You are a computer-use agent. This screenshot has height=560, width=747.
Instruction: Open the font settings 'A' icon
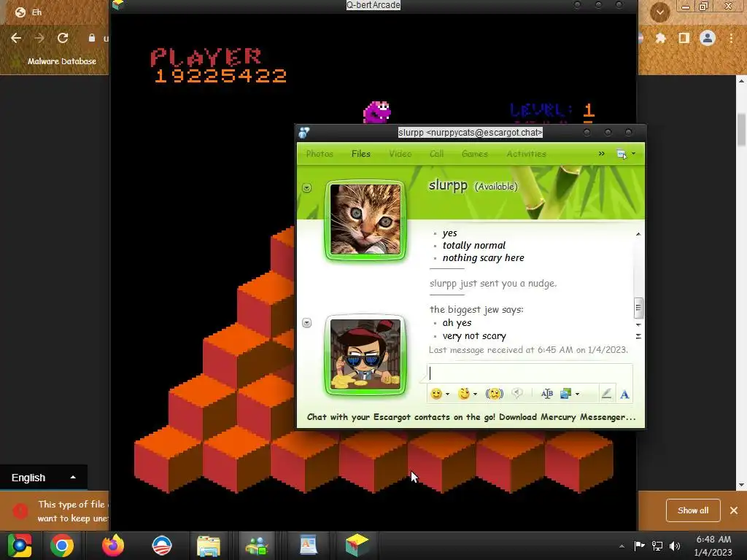coord(624,394)
